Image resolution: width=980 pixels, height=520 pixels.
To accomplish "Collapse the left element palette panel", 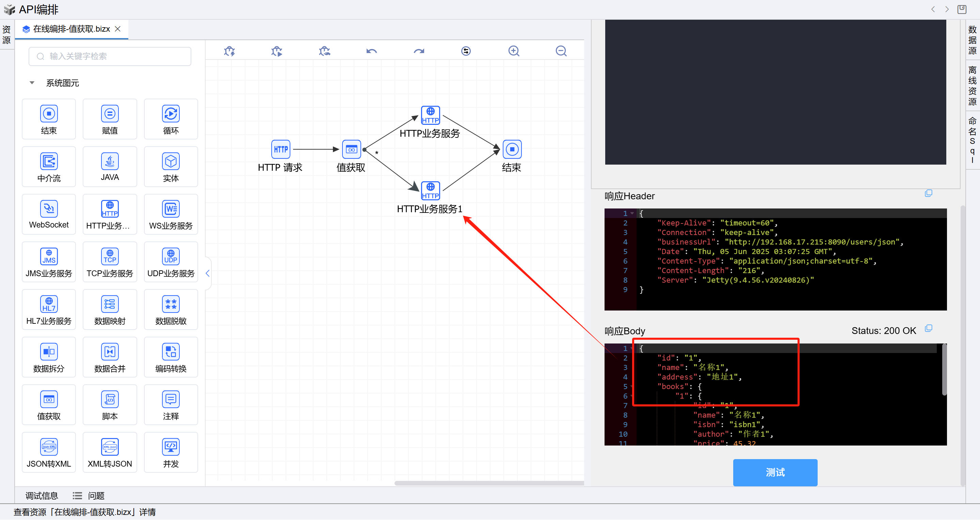I will [207, 273].
